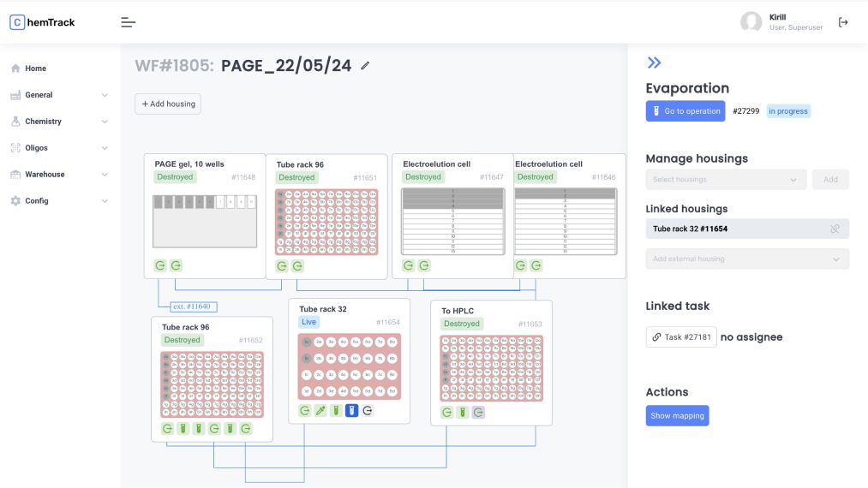
Task: Expand the Warehouse sidebar menu
Action: [59, 175]
